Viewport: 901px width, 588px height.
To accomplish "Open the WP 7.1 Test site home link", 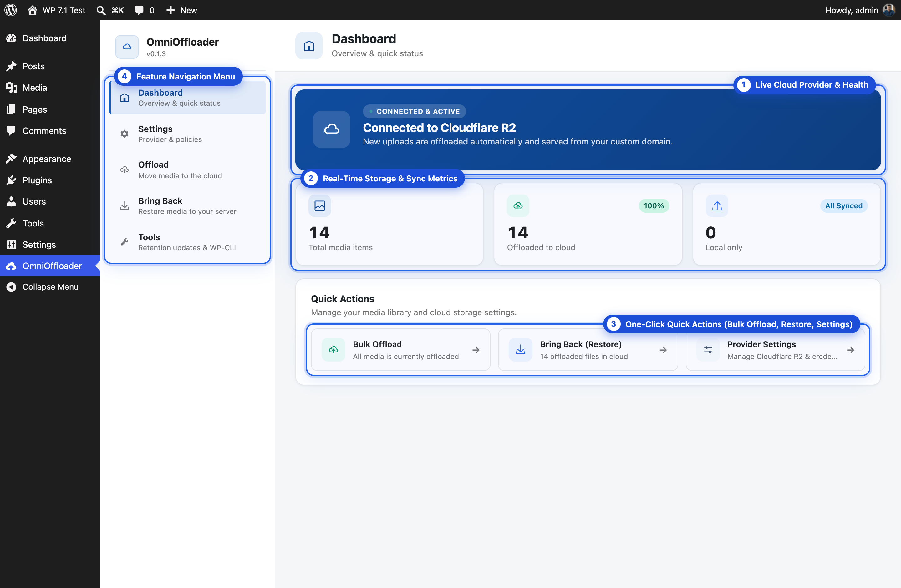I will [57, 10].
